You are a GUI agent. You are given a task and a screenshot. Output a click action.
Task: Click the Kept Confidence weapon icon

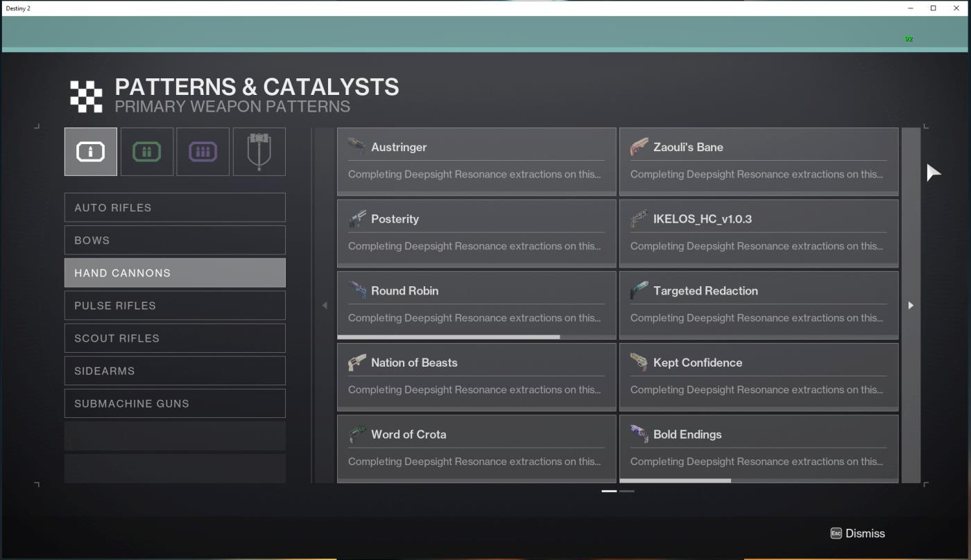coord(639,362)
